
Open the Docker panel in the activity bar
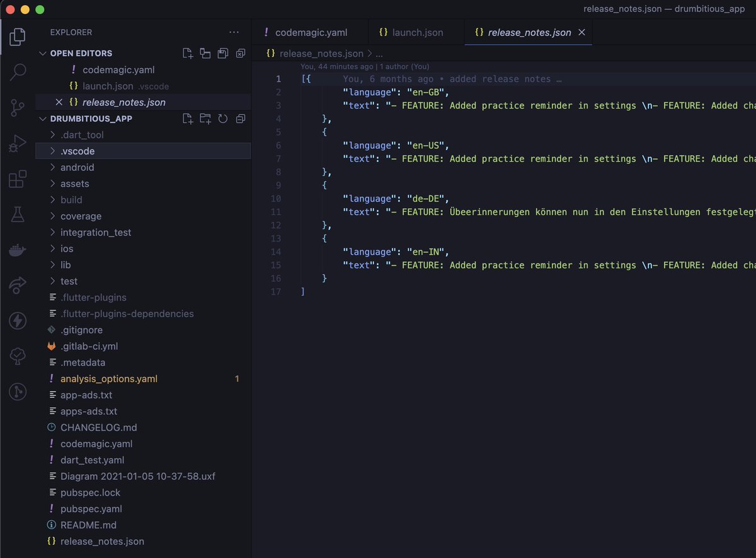click(x=17, y=249)
